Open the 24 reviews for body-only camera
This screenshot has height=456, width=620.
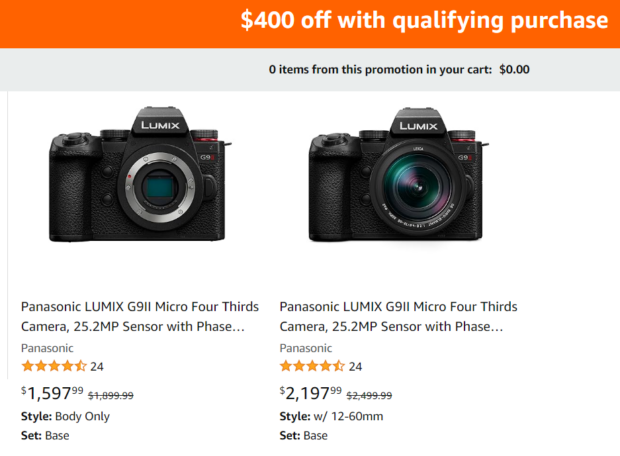(97, 367)
